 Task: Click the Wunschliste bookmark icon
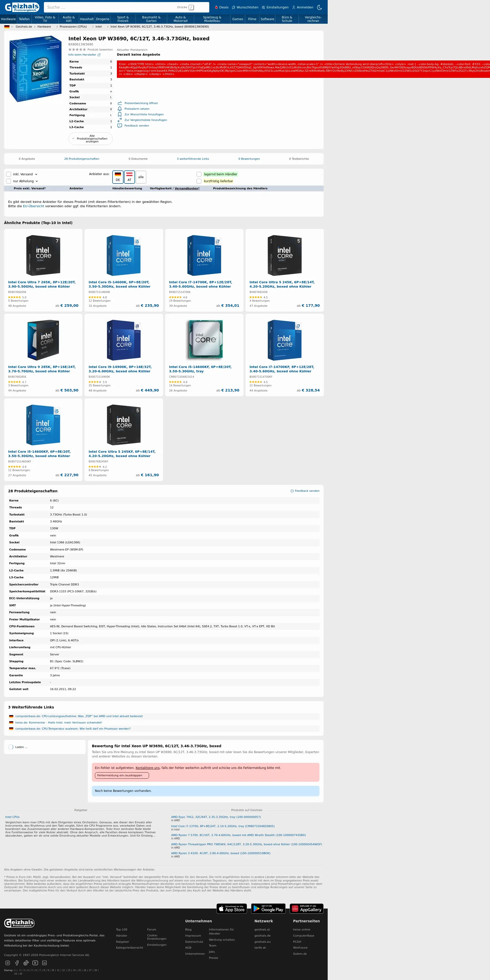[x=119, y=115]
